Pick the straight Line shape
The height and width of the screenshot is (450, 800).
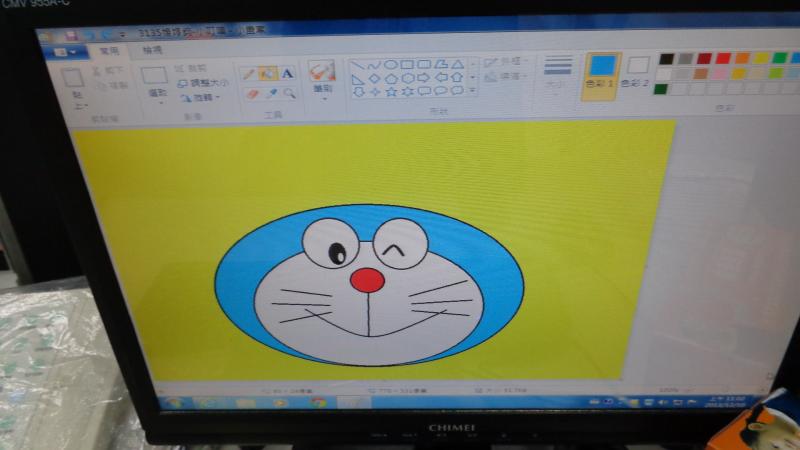click(357, 65)
